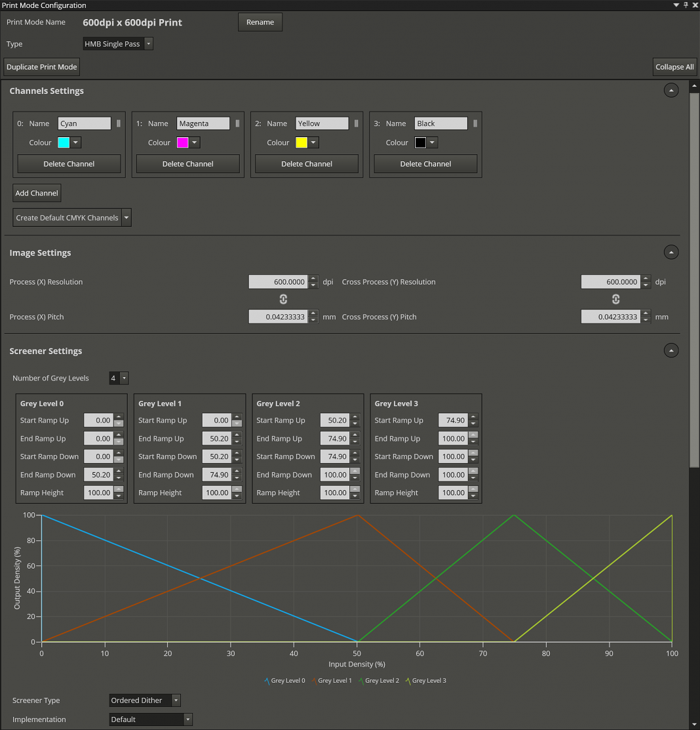The image size is (700, 730).
Task: Click the sync icon linking Process (X) resolution and pitch
Action: 282,299
